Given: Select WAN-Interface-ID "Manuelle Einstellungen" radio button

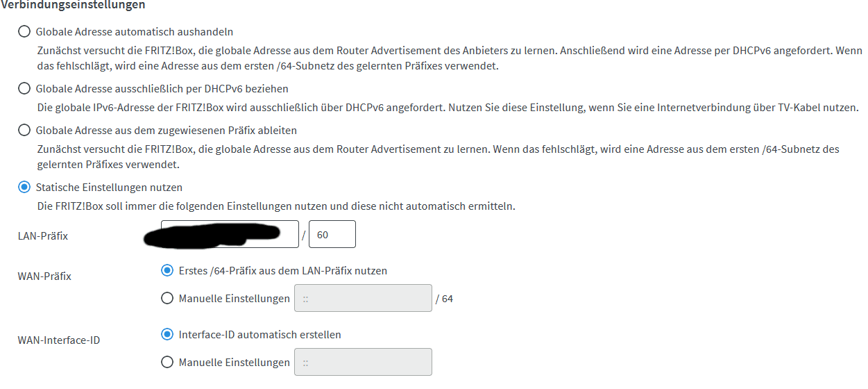Looking at the screenshot, I should 167,362.
